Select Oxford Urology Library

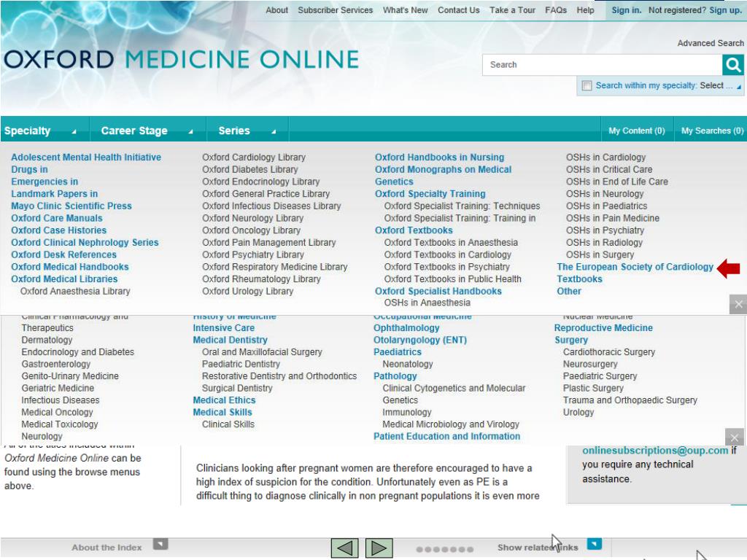click(x=248, y=292)
